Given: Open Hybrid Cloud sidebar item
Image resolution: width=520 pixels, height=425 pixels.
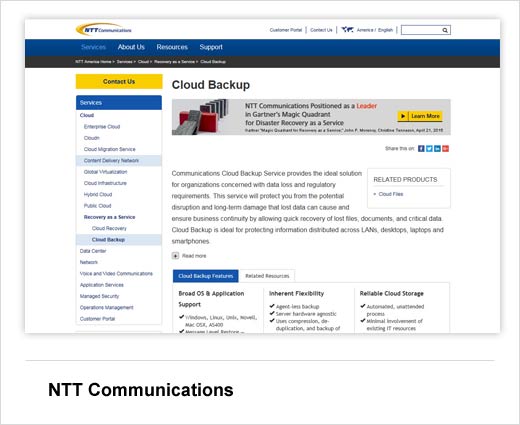Looking at the screenshot, I should [x=98, y=195].
